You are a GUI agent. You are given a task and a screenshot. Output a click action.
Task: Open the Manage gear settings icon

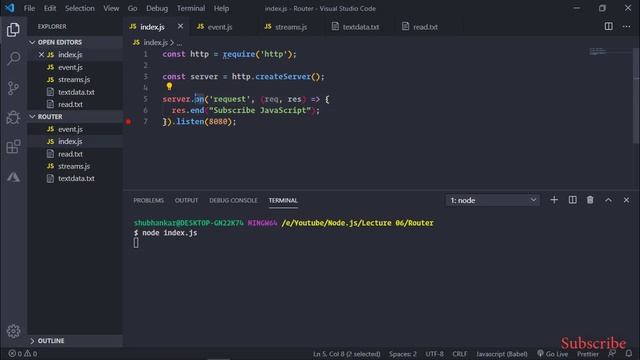(x=13, y=331)
